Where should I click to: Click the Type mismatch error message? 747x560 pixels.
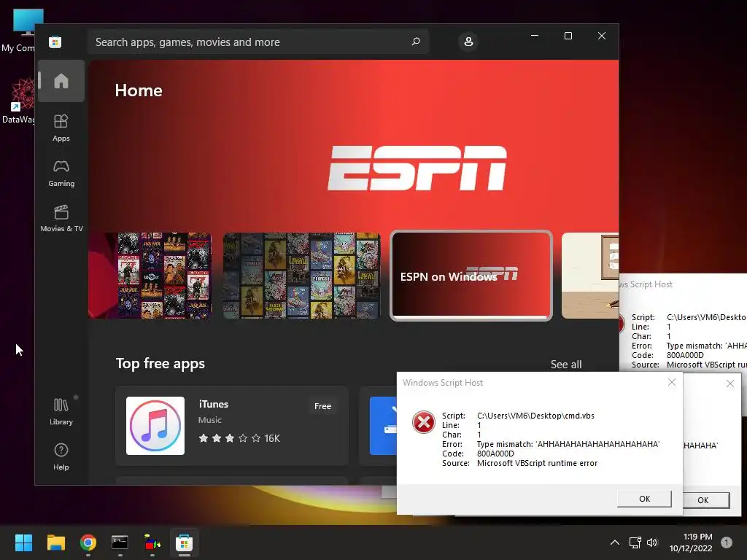point(568,444)
